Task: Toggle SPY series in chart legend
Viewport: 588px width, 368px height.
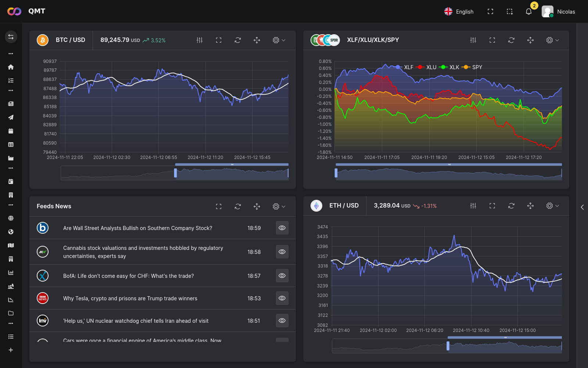Action: point(472,67)
